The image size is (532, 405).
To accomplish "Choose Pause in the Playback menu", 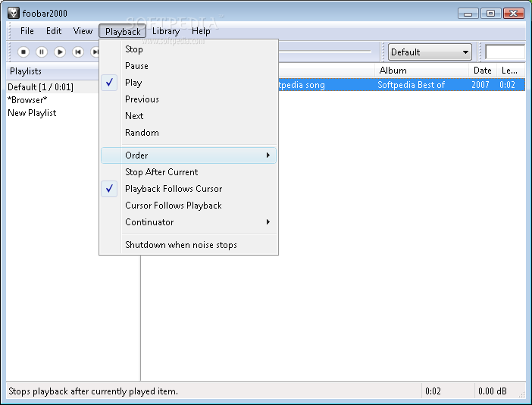I will (x=189, y=66).
